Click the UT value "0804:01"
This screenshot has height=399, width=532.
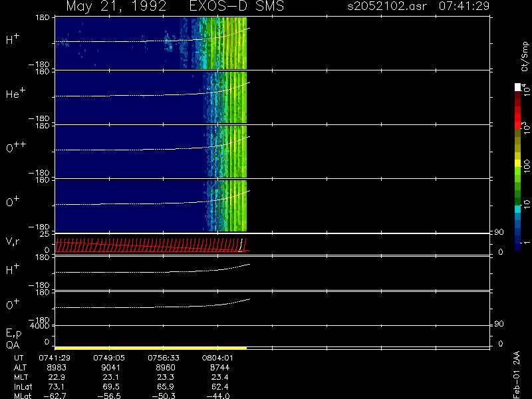217,358
